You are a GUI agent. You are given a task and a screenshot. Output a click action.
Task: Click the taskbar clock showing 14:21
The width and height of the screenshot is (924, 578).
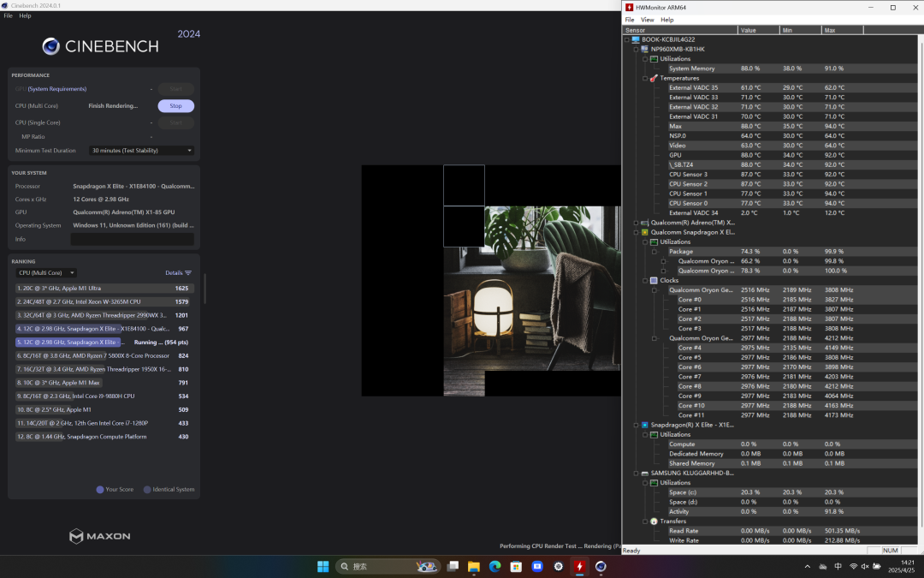(x=902, y=567)
